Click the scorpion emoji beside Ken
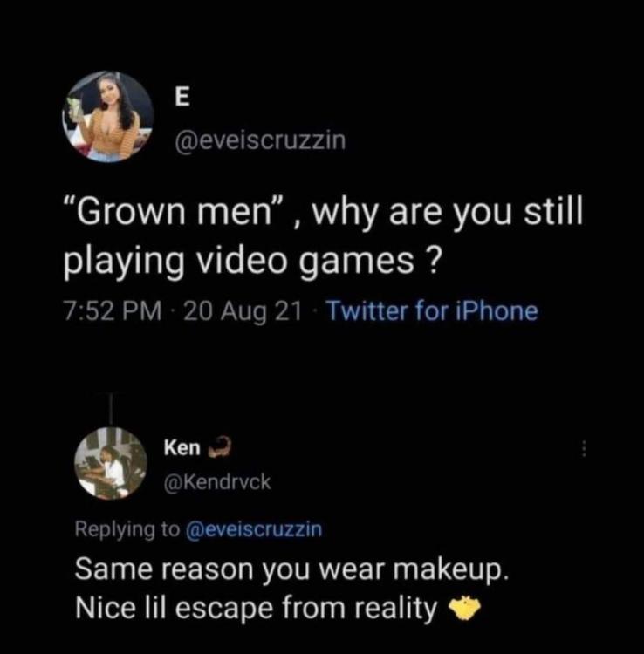The image size is (644, 654). (x=216, y=448)
